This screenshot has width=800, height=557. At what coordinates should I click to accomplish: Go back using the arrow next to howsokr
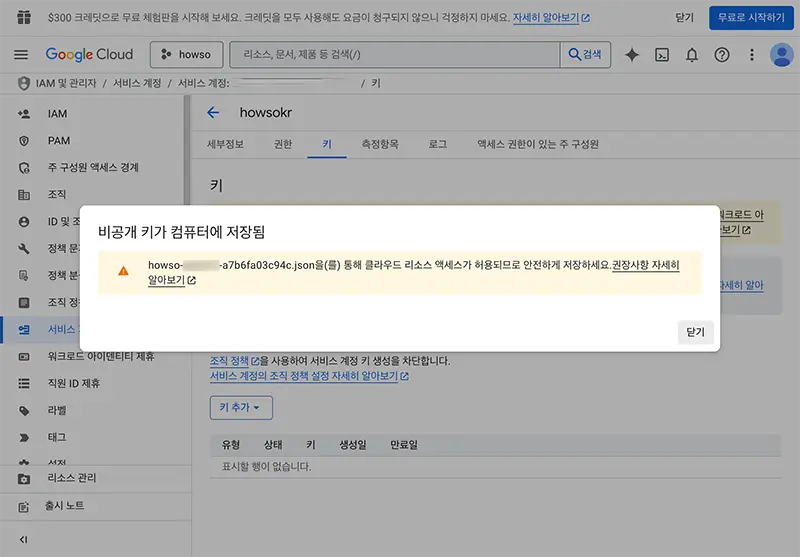tap(213, 113)
